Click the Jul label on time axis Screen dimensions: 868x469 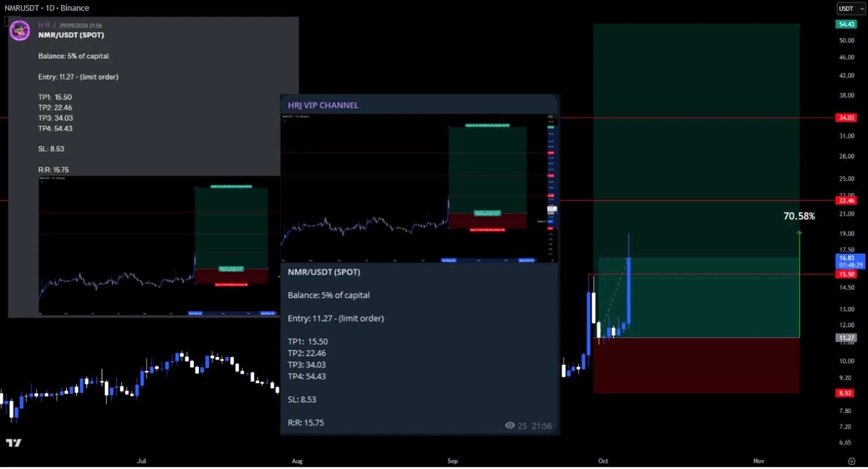(141, 461)
